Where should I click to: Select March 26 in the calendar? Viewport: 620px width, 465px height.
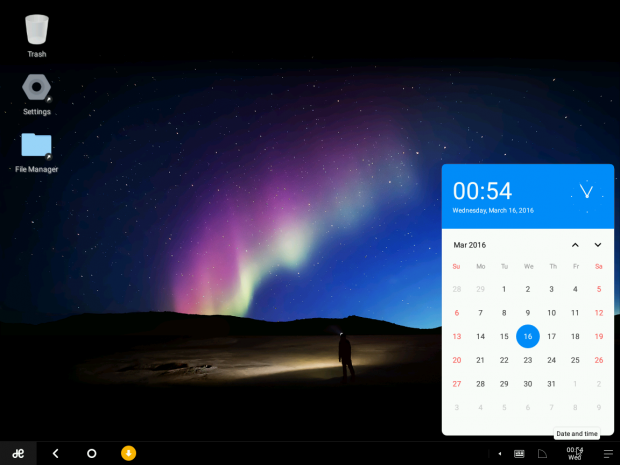[599, 360]
